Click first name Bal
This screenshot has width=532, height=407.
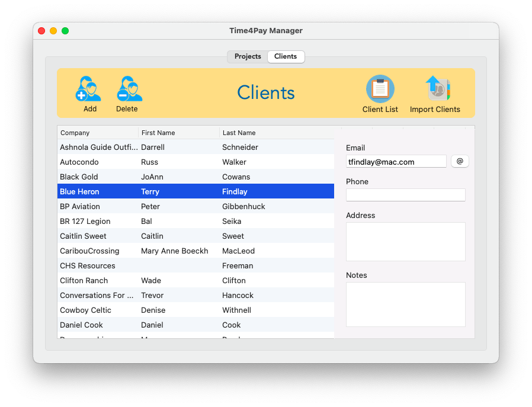tap(146, 221)
